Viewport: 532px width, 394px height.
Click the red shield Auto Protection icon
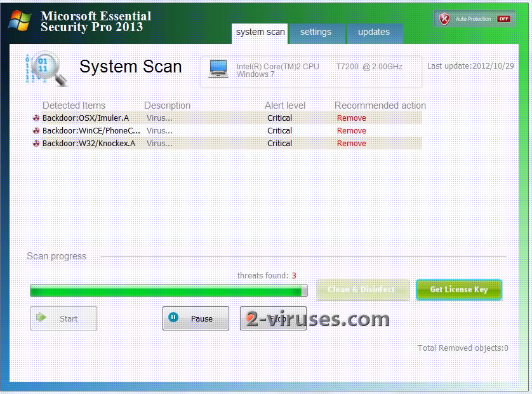tap(444, 18)
